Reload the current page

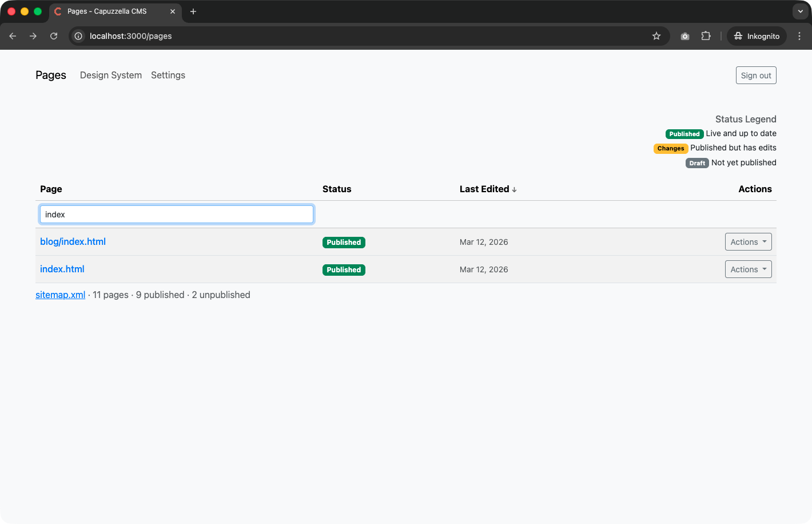click(54, 36)
